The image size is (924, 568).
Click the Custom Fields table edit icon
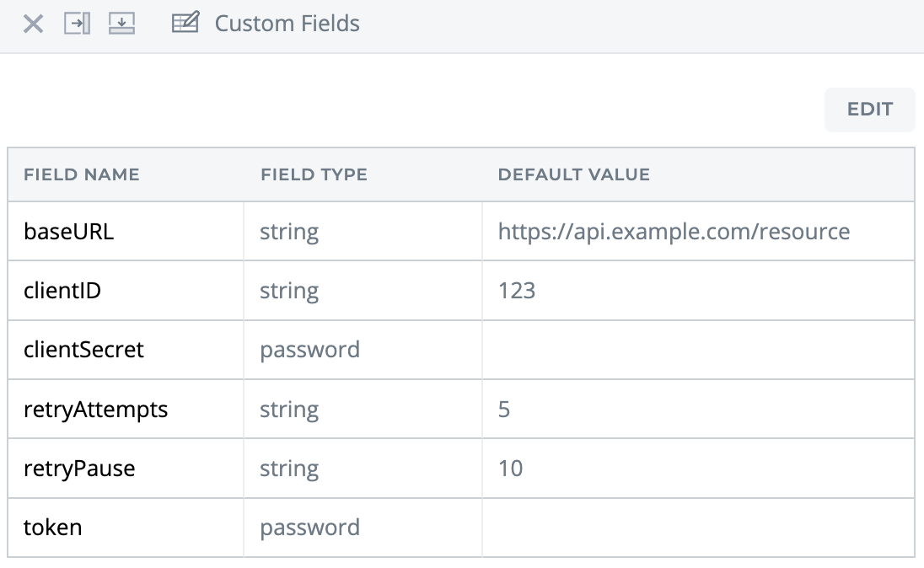pos(185,23)
